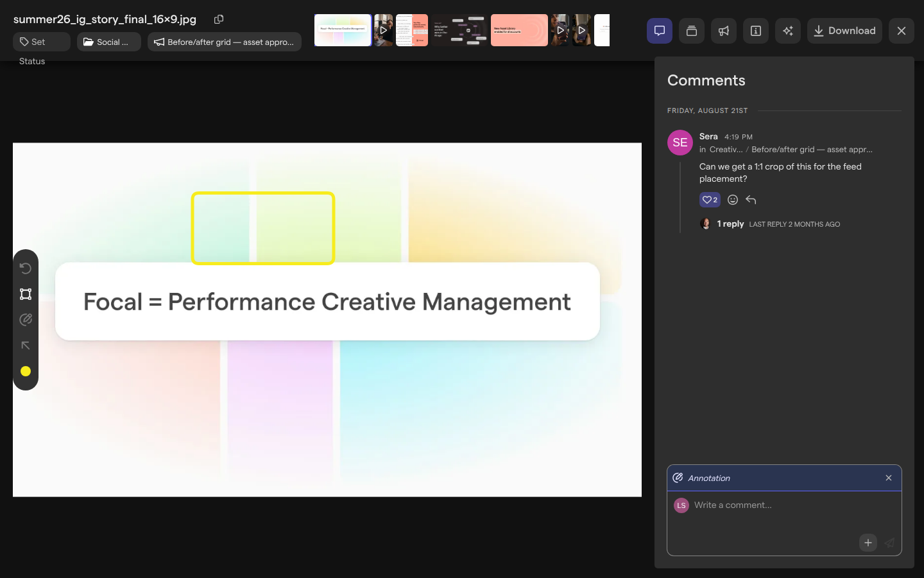
Task: Select the rectangle annotation tool
Action: point(26,294)
